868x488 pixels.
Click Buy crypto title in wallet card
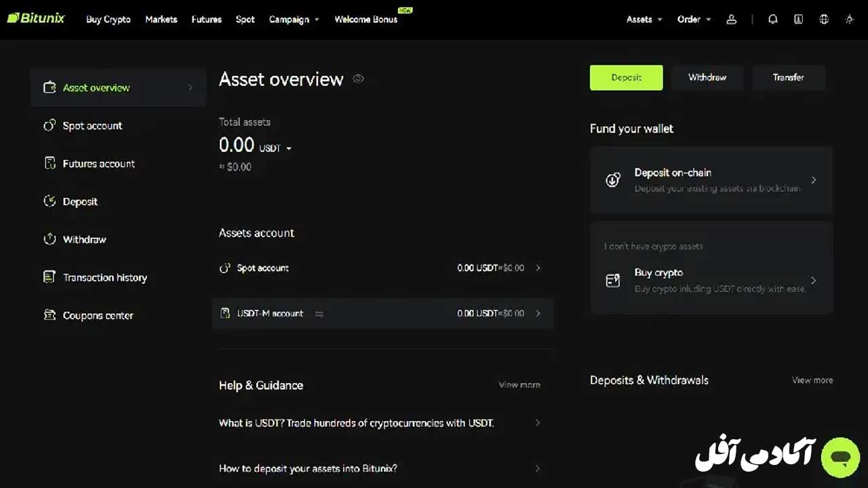click(658, 272)
